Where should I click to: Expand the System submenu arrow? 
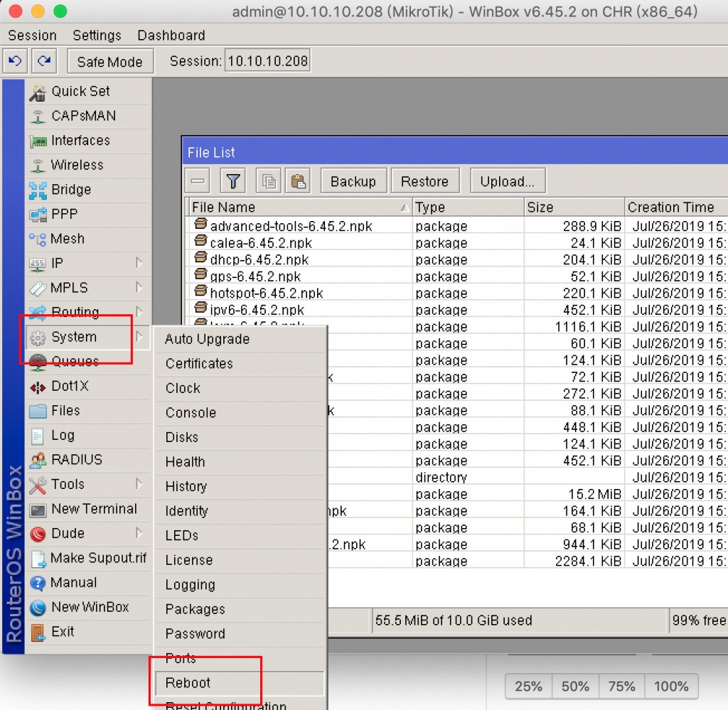tap(139, 337)
